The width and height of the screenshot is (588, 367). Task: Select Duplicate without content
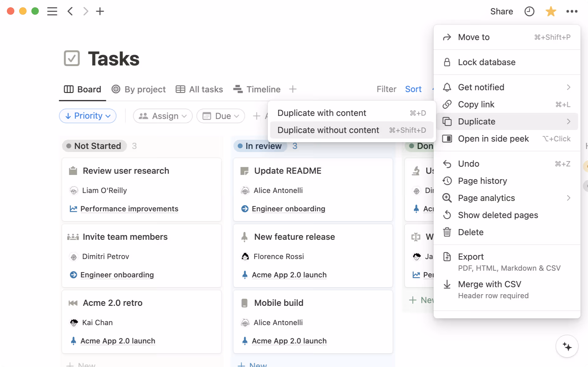point(328,130)
